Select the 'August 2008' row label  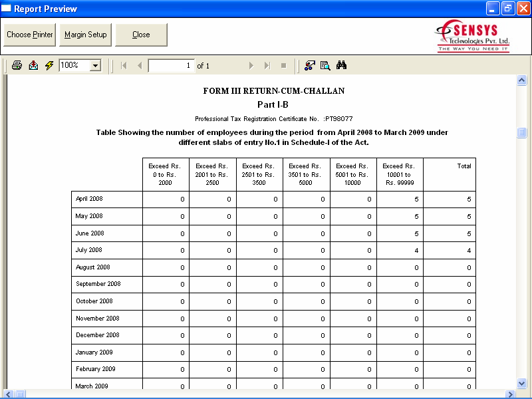[x=93, y=267]
